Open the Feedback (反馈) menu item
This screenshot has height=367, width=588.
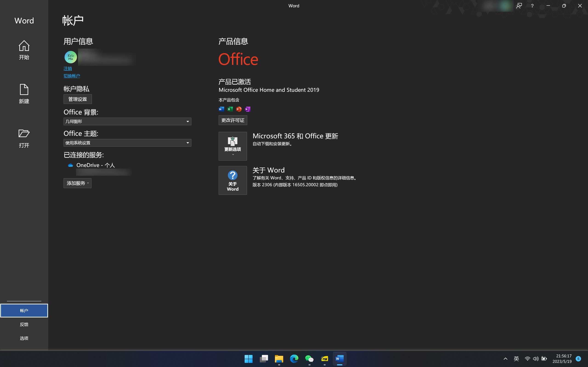pos(24,324)
